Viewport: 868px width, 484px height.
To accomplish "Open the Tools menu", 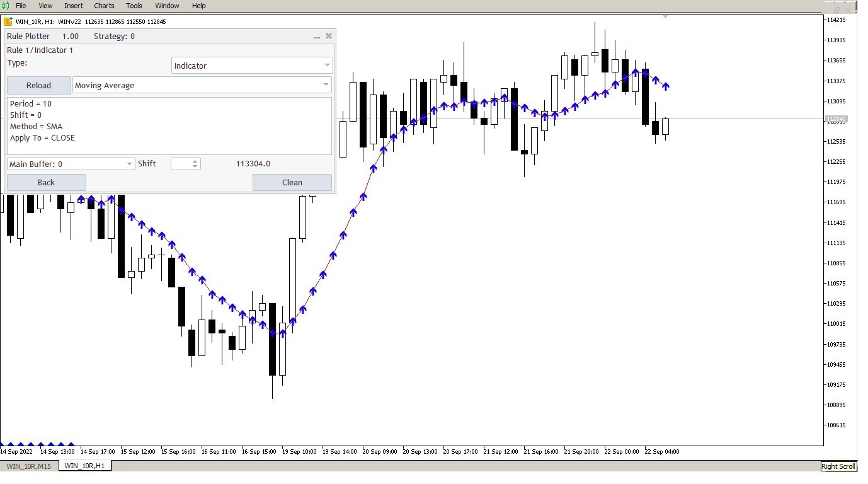I will tap(134, 6).
